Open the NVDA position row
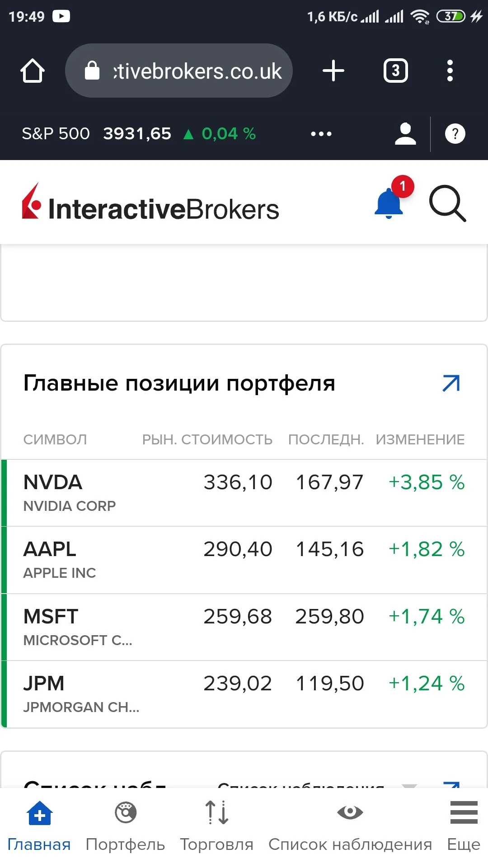Viewport: 488px width, 868px height. tap(244, 493)
